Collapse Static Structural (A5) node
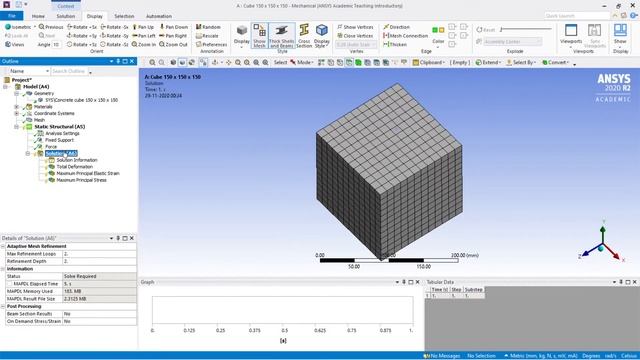The width and height of the screenshot is (640, 360). [x=17, y=127]
